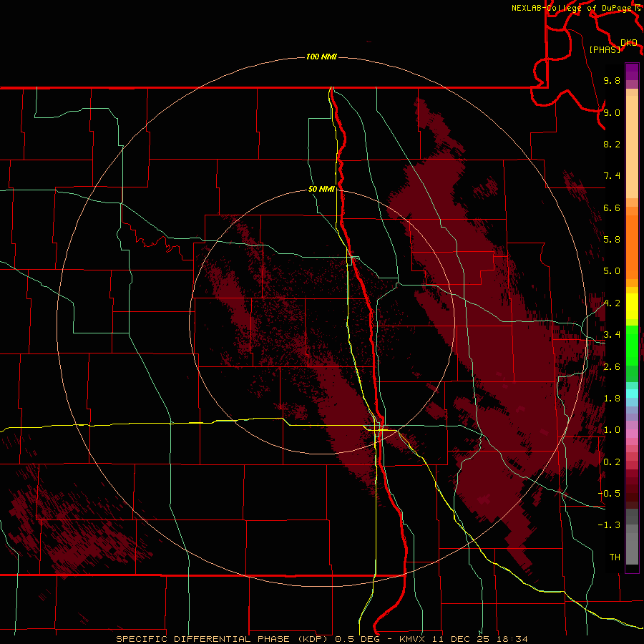This screenshot has width=644, height=644.
Task: Click the 0.2 value on the color scale
Action: (x=612, y=462)
